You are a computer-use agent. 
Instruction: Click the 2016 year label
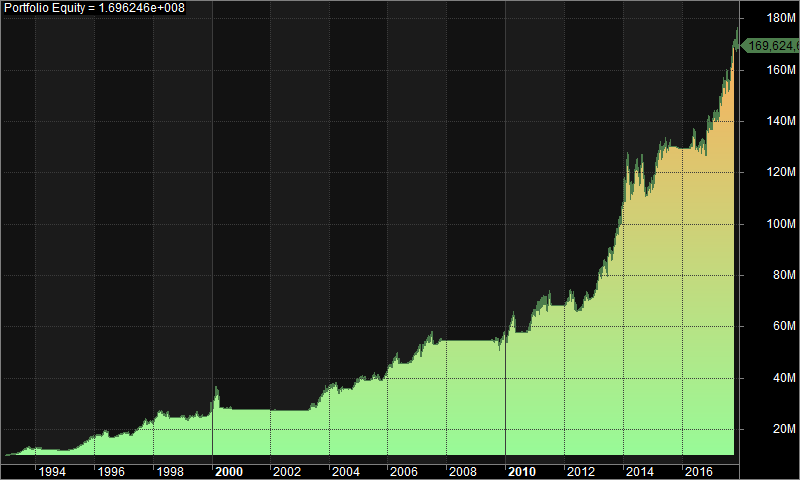(699, 470)
